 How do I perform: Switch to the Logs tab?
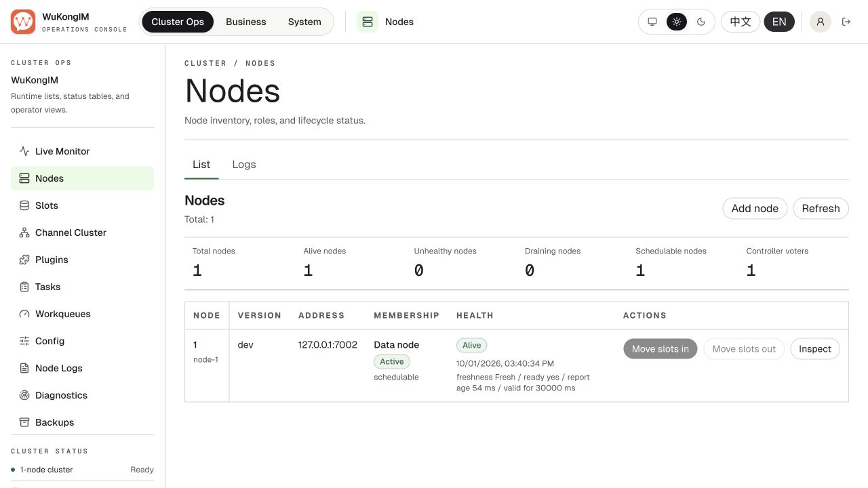coord(244,165)
